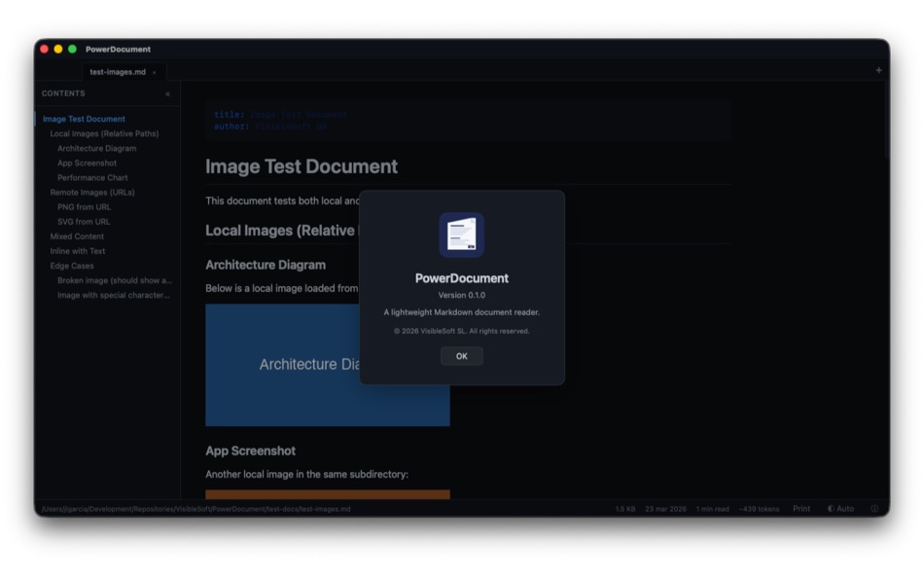Switch to the test-images.md tab

pyautogui.click(x=117, y=70)
